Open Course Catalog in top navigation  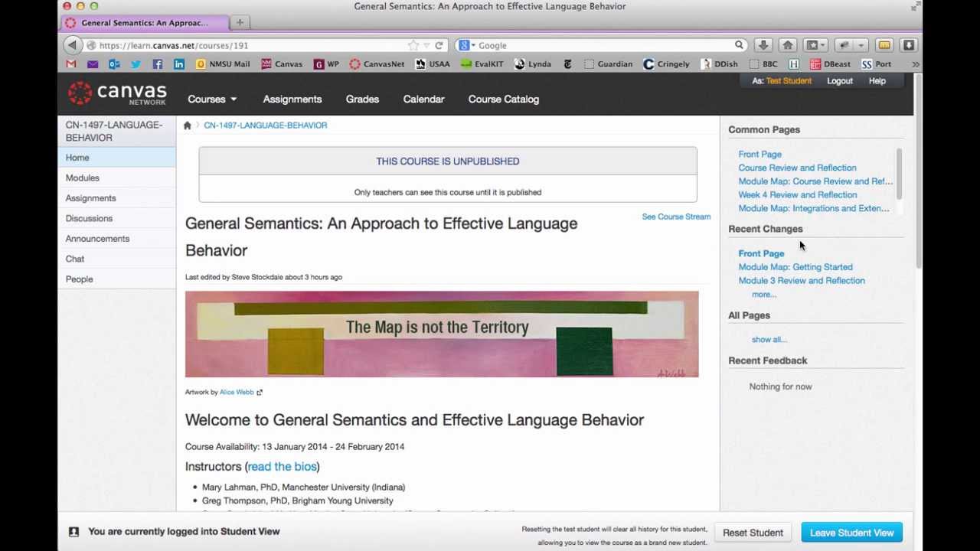[x=504, y=99]
